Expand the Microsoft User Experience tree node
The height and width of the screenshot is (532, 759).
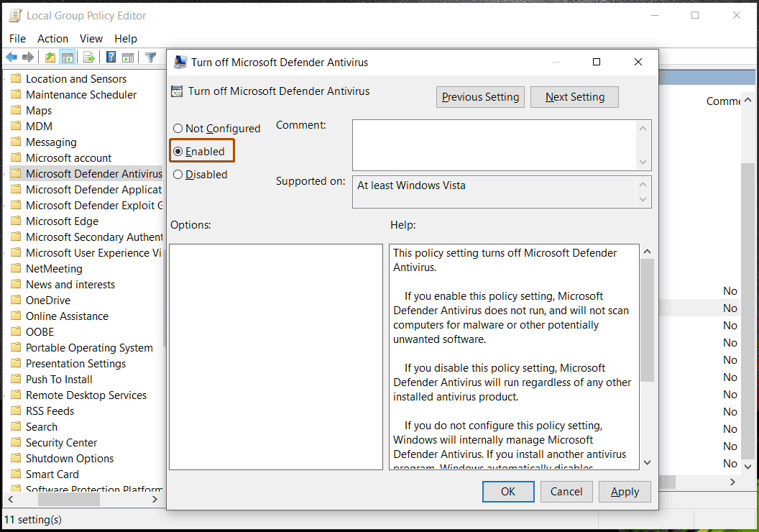coord(5,252)
